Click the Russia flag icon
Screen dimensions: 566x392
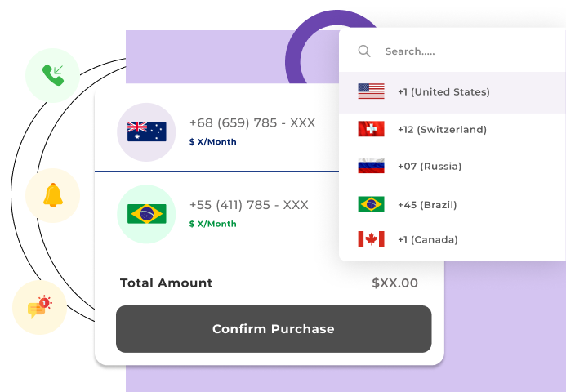pos(371,167)
